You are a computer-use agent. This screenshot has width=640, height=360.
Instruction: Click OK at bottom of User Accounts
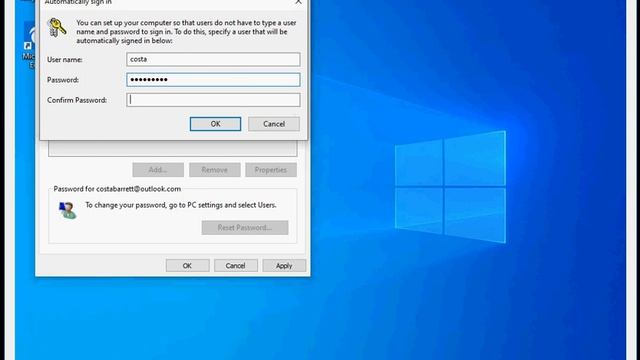(187, 265)
